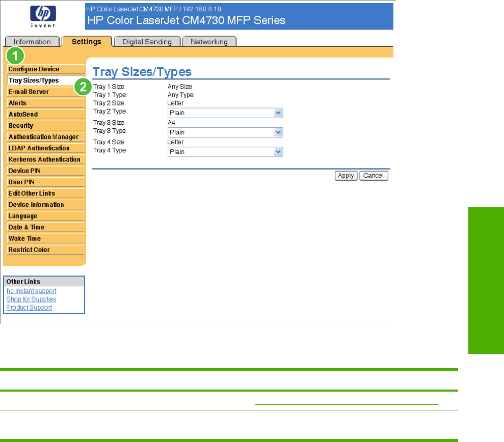The image size is (504, 442).
Task: Click the 'Any Type' Tray 1 value
Action: click(x=180, y=95)
